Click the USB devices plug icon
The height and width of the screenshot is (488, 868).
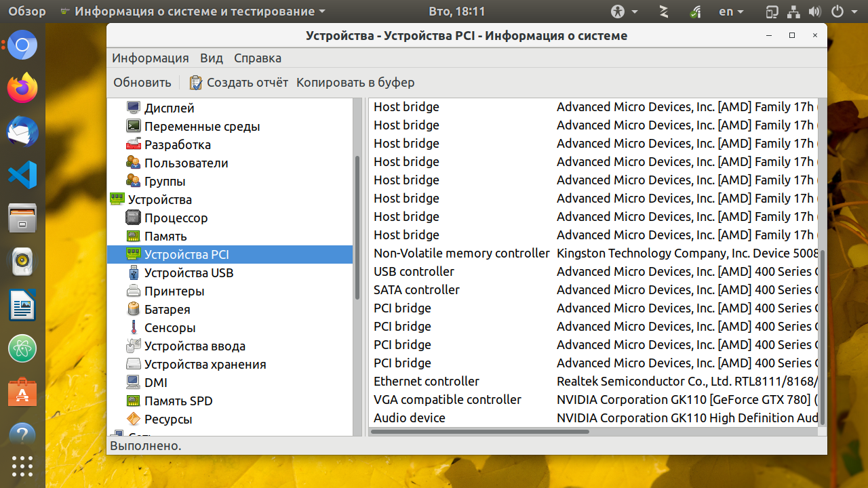pos(134,273)
